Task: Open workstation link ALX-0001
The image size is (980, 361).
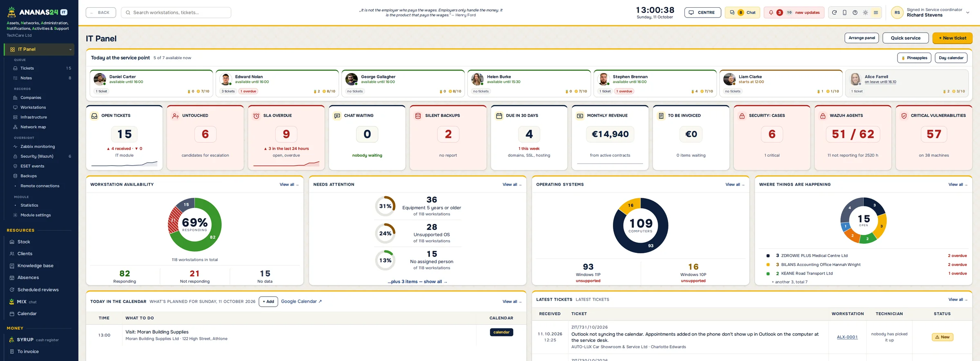Action: coord(847,337)
